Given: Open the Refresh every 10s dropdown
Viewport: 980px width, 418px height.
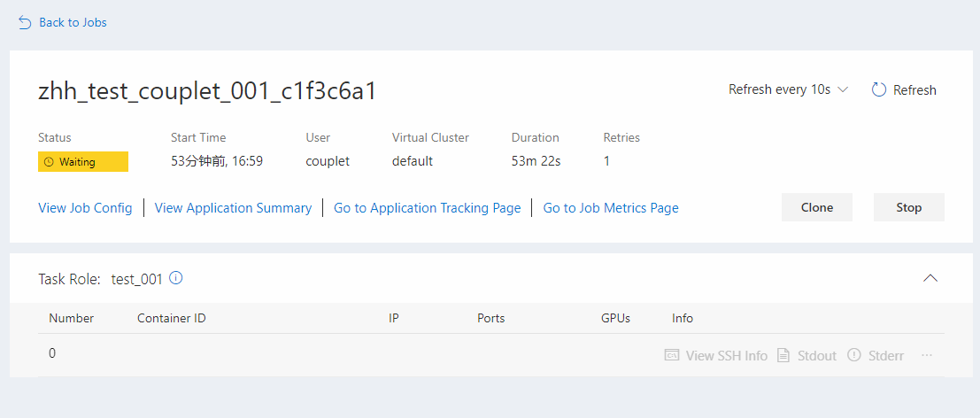Looking at the screenshot, I should point(788,89).
